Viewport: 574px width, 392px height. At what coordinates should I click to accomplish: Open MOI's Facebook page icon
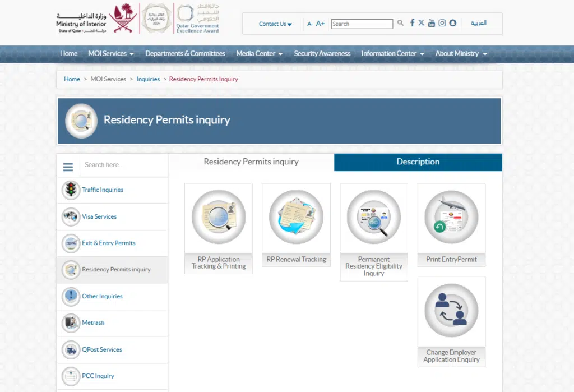point(412,23)
